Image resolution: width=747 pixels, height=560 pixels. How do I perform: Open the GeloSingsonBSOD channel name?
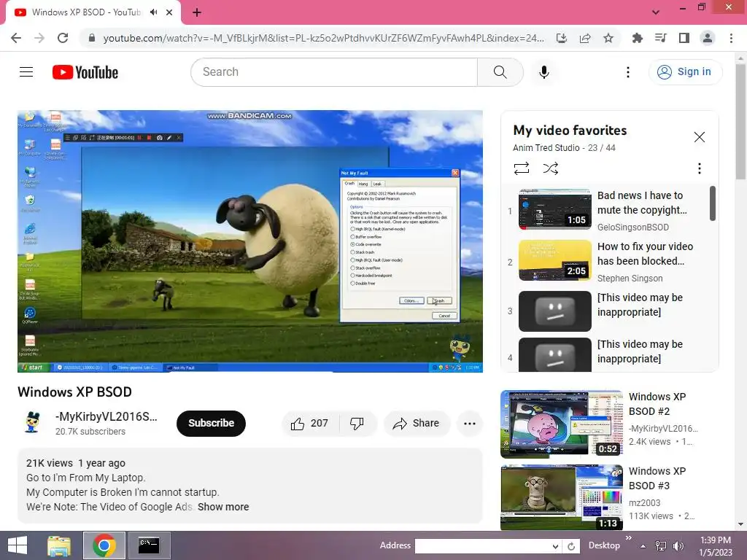point(633,227)
